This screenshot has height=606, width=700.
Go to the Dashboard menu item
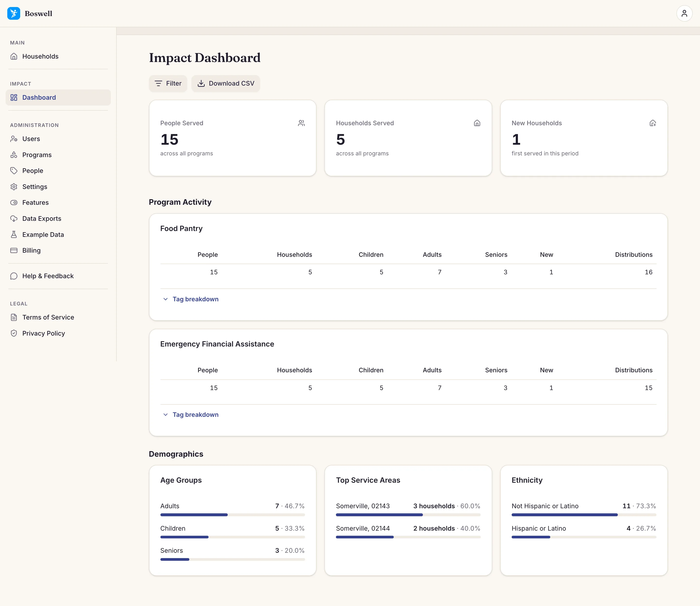58,97
